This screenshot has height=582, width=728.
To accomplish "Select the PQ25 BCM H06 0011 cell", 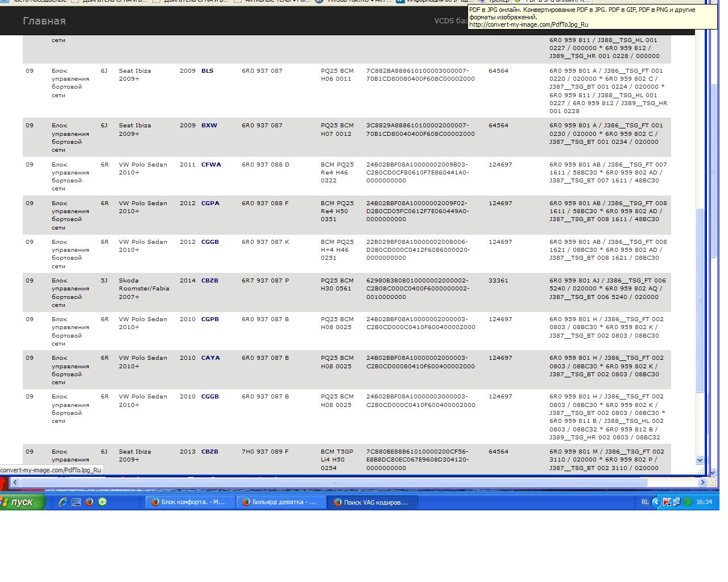I will click(x=337, y=75).
